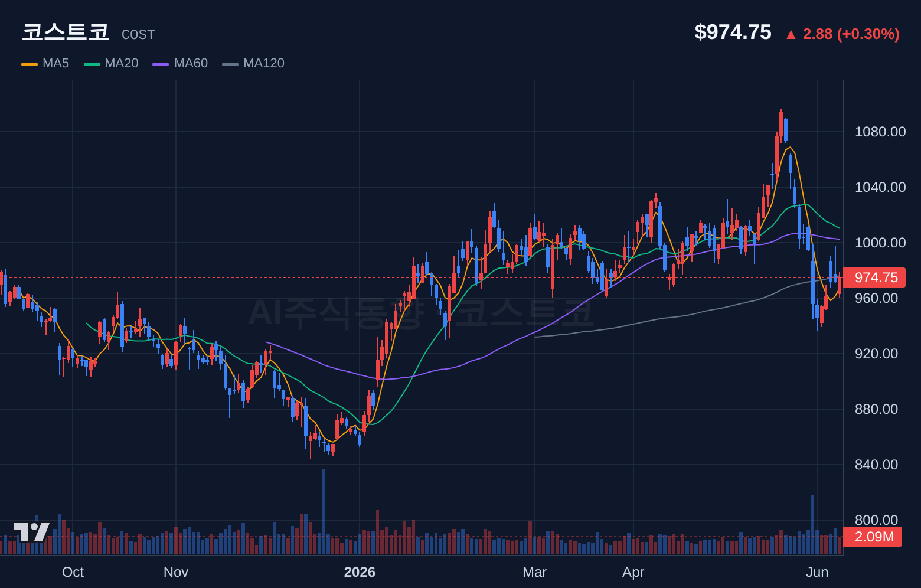Click the COST ticker symbol

coord(138,35)
